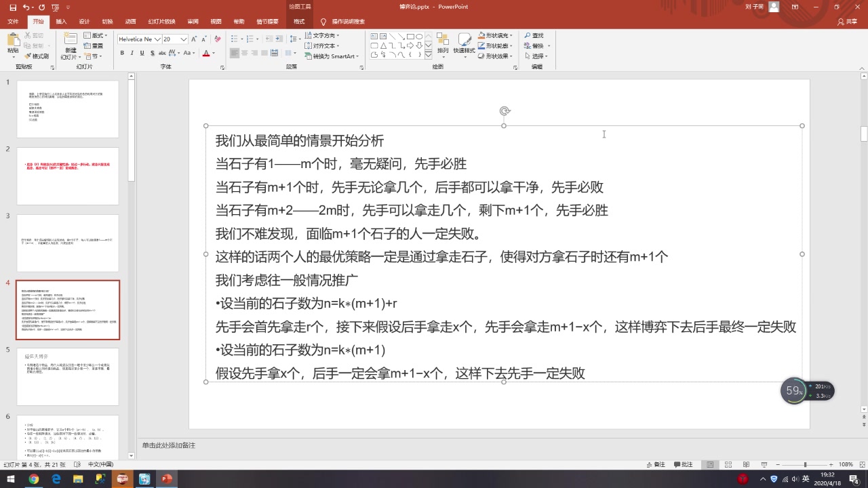Click 转换为 SmartArt in the Paragraph group
Viewport: 868px width, 488px height.
332,55
